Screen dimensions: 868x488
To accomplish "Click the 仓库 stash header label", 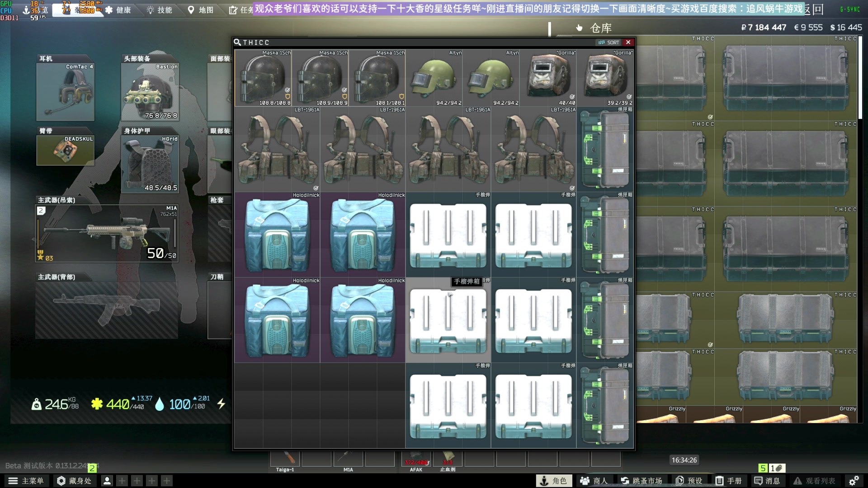I will [601, 28].
